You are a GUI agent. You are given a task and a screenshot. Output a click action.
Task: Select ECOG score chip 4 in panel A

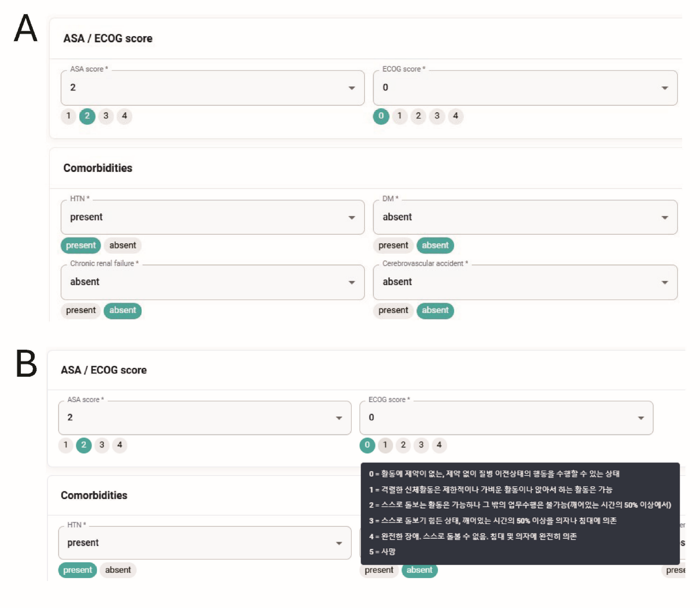(455, 116)
